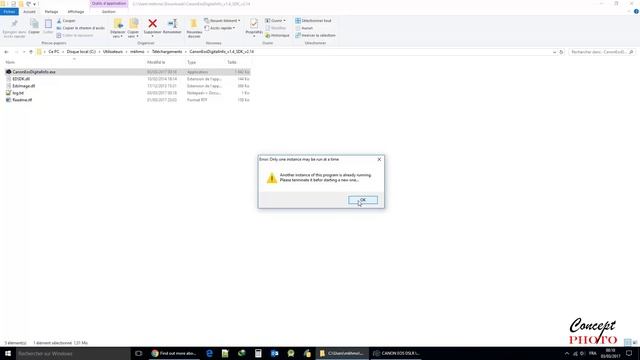
Task: Expand the address bar history dropdown
Action: (554, 52)
